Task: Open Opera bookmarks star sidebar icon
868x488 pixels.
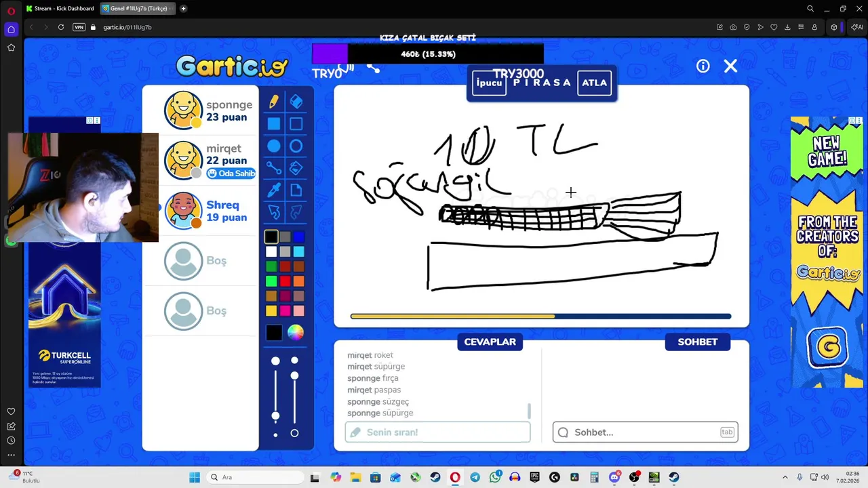Action: (x=11, y=47)
